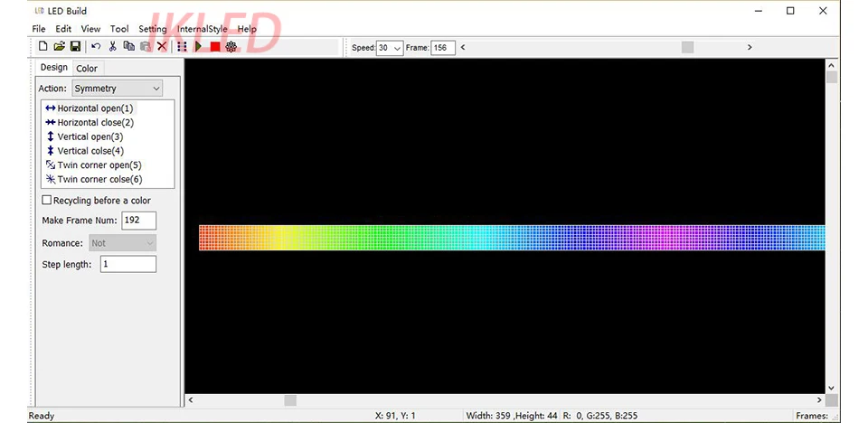
Task: Delete with the red X icon
Action: (162, 47)
